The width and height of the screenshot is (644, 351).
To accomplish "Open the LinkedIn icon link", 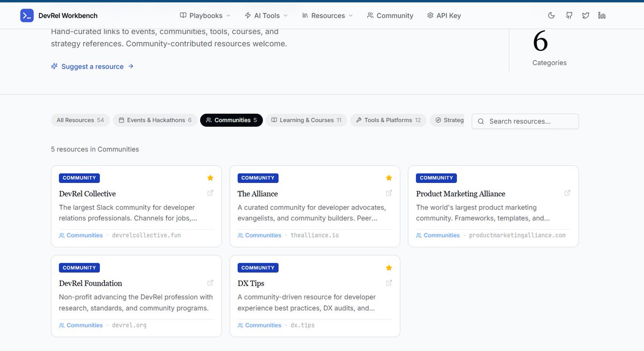I will click(602, 16).
